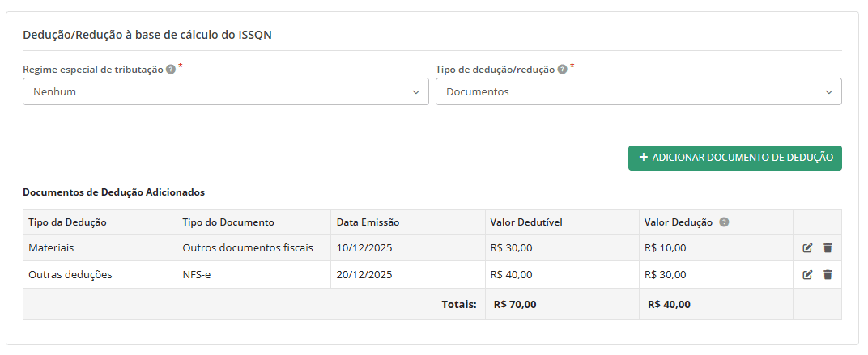Click help icon beside Regime especial de tributação
The height and width of the screenshot is (355, 868).
tap(171, 70)
